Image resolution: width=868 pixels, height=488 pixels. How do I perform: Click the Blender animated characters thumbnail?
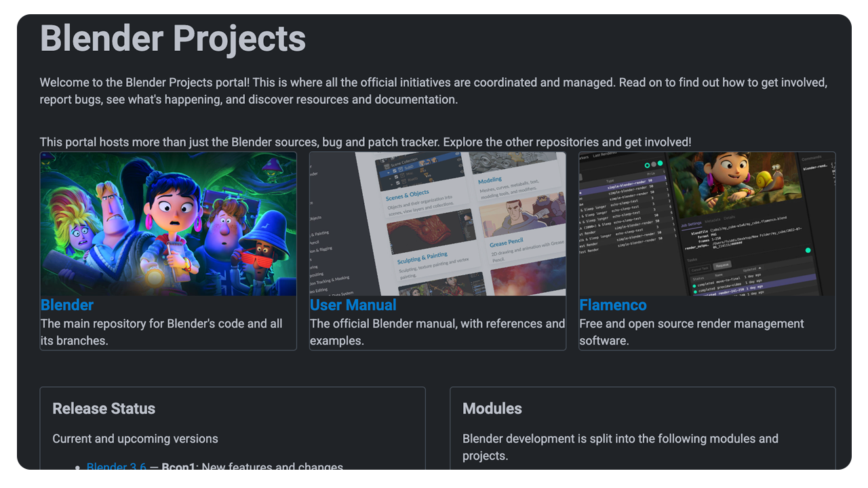pos(168,224)
